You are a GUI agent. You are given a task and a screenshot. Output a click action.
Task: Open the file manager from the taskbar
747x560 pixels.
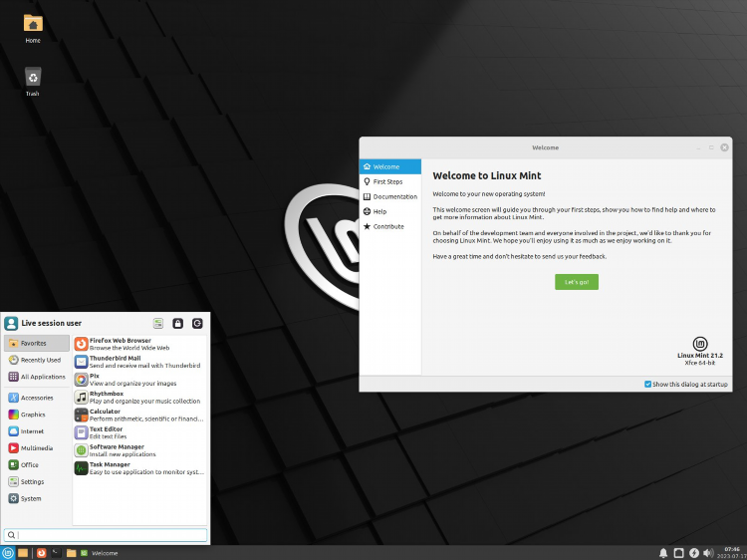(71, 553)
